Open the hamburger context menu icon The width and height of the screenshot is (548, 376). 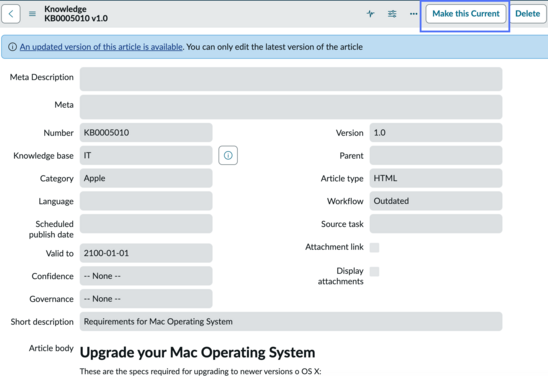[32, 14]
